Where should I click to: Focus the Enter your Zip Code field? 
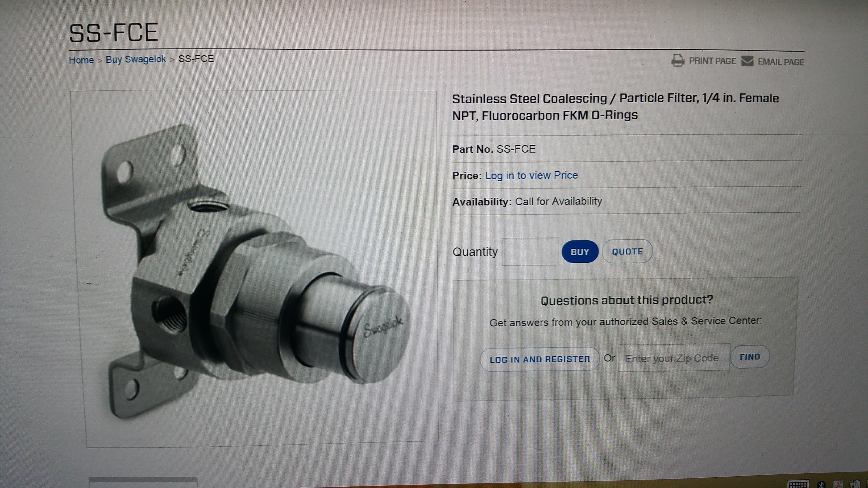click(x=674, y=358)
